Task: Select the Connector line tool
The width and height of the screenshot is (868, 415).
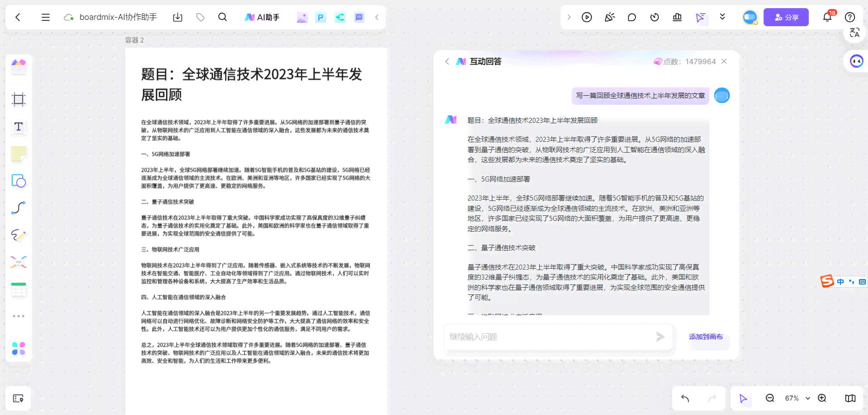Action: (x=19, y=208)
